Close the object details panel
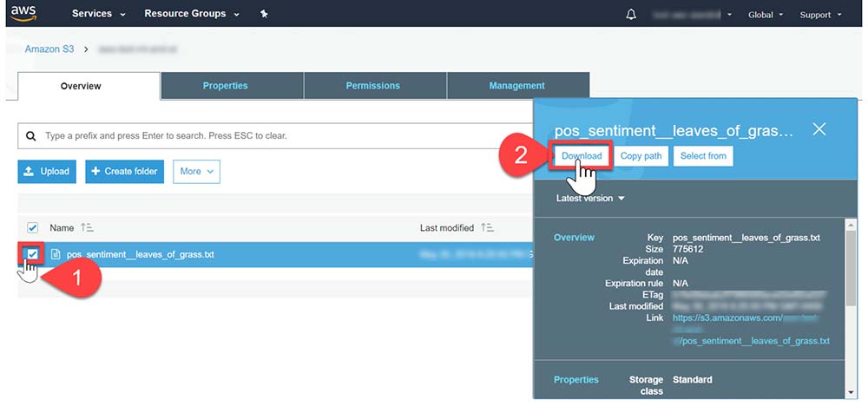This screenshot has height=406, width=868. tap(819, 129)
